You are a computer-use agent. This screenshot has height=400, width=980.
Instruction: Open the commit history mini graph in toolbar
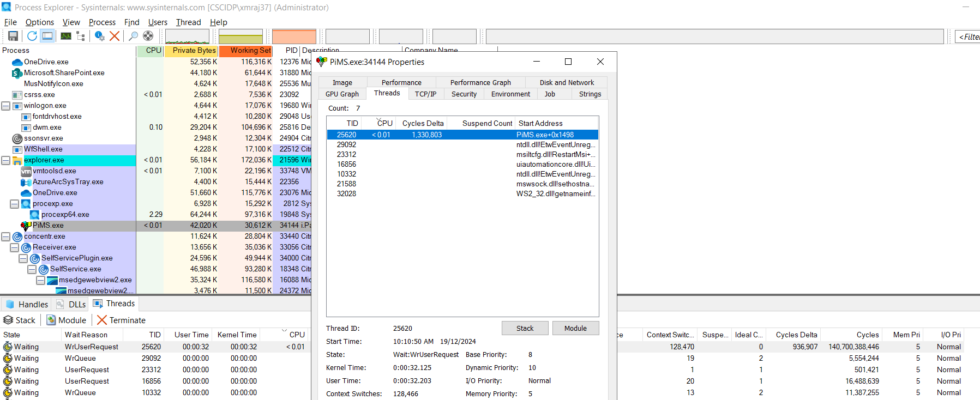241,37
